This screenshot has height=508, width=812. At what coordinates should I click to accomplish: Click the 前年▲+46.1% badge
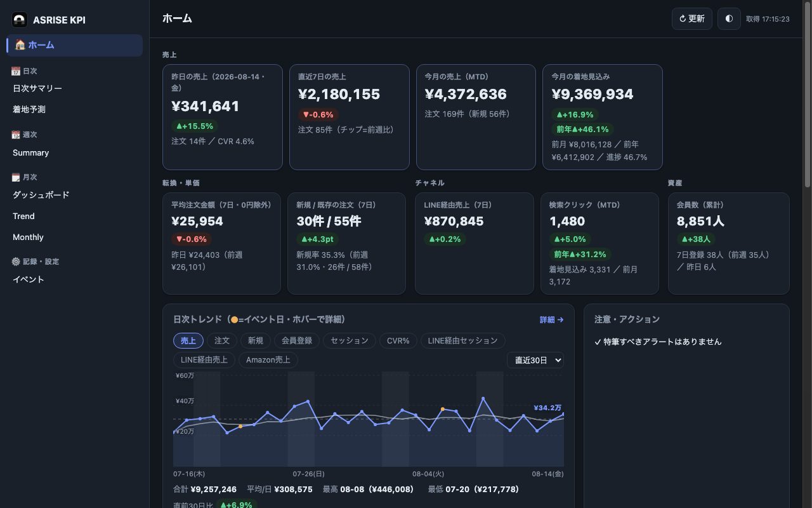582,129
